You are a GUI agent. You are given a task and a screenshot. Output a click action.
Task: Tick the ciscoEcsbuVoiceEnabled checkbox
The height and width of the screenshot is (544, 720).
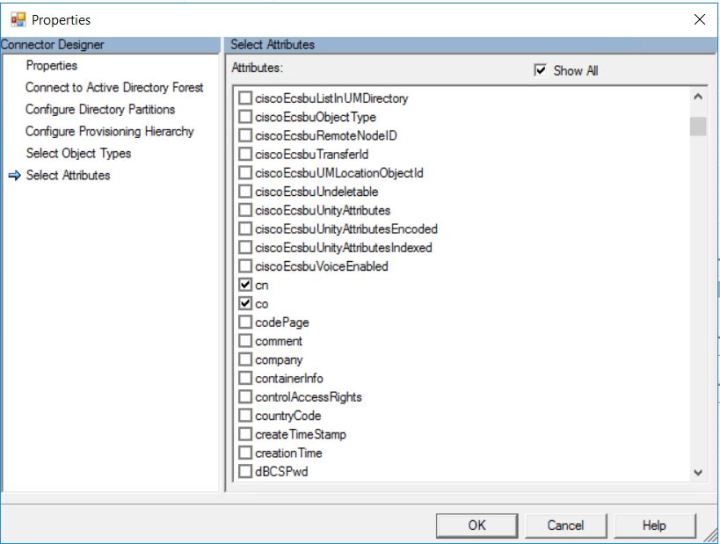point(246,267)
